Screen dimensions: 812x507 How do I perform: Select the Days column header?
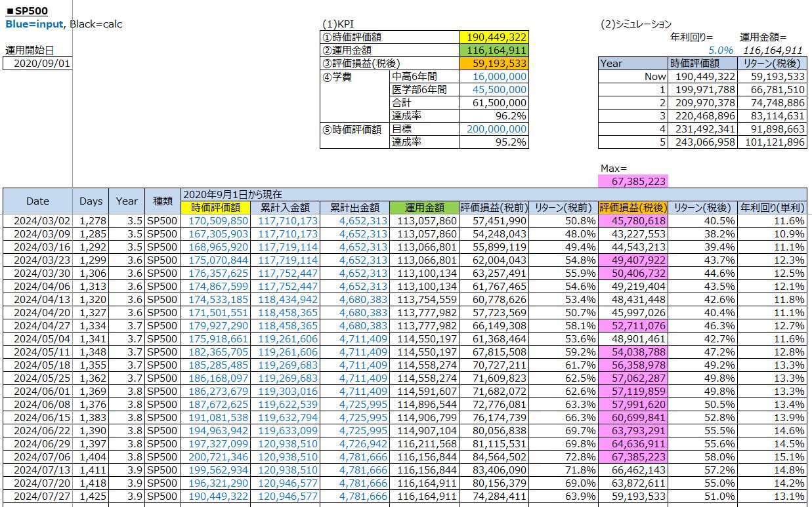click(x=91, y=201)
